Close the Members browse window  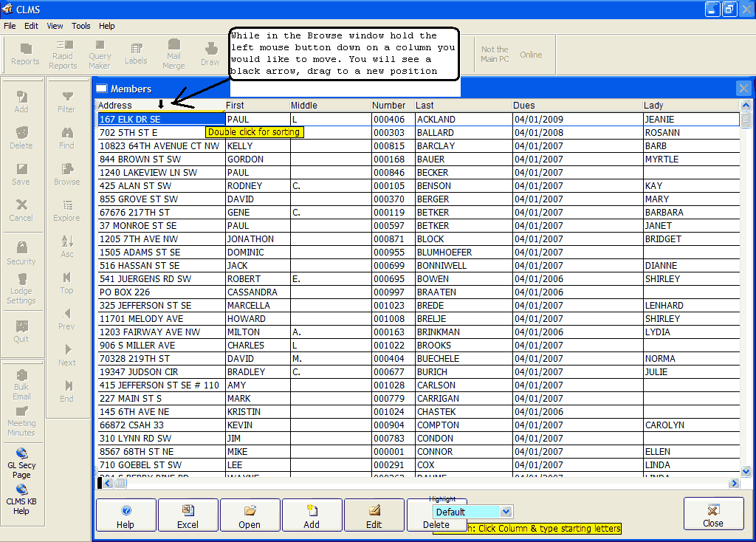coord(743,89)
